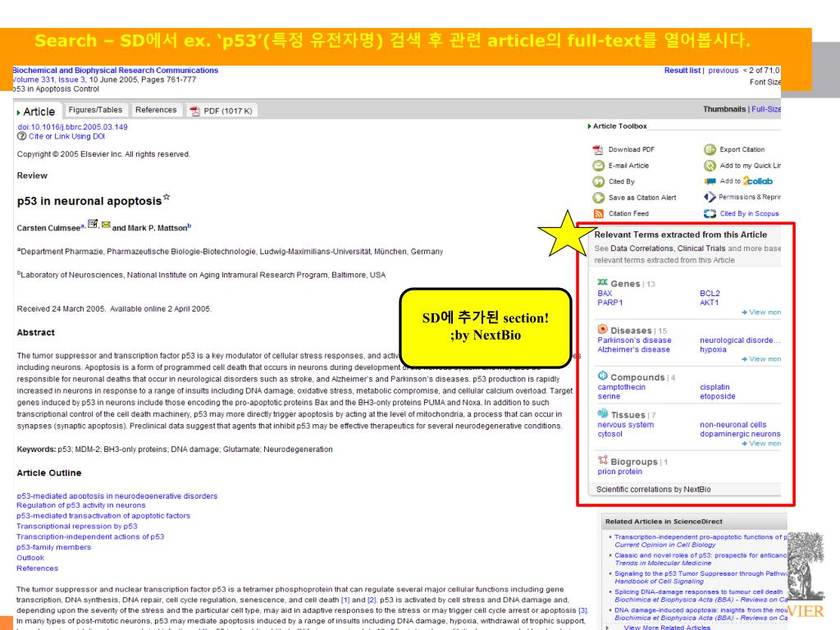Click the Add to 2collab icon
Image resolution: width=840 pixels, height=630 pixels.
point(710,181)
